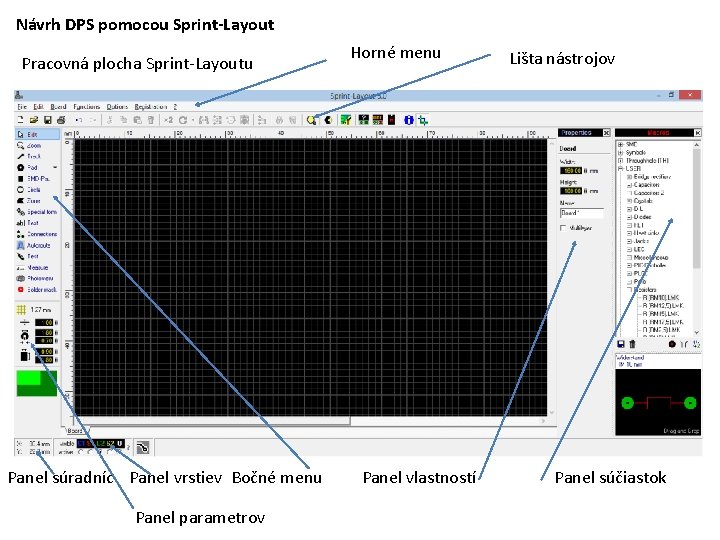Select the Edit tool in the side menu
This screenshot has width=720, height=540.
click(37, 134)
